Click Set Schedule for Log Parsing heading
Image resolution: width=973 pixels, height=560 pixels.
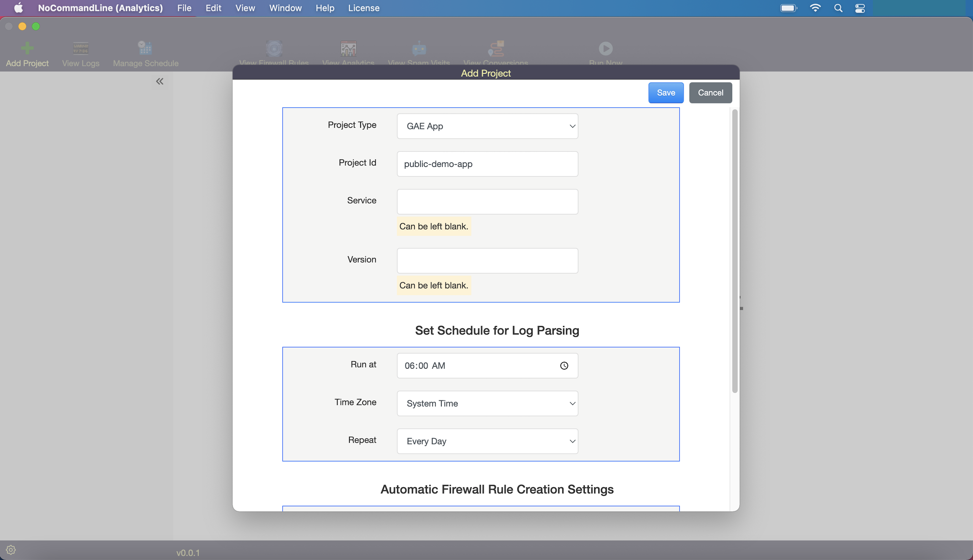[497, 330]
